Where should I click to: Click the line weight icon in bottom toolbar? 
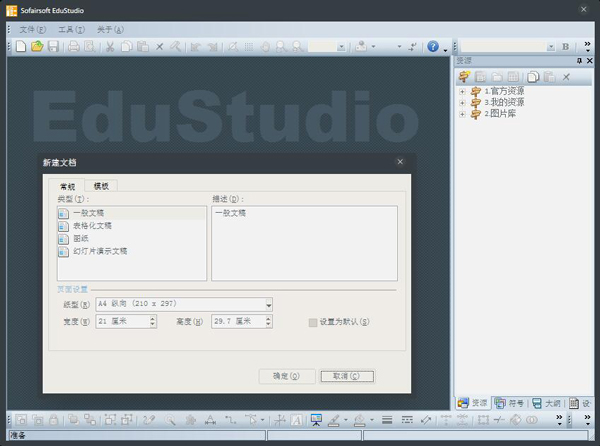point(387,420)
